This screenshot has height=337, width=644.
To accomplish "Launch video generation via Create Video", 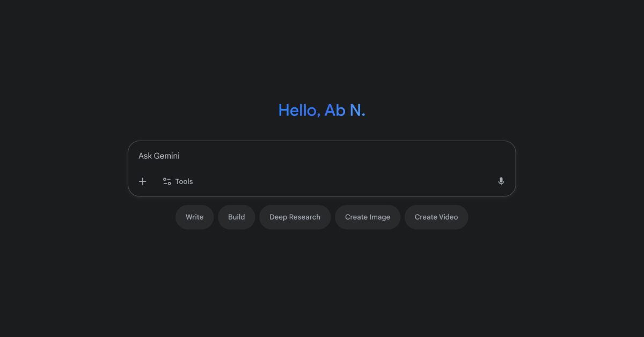I will coord(436,217).
